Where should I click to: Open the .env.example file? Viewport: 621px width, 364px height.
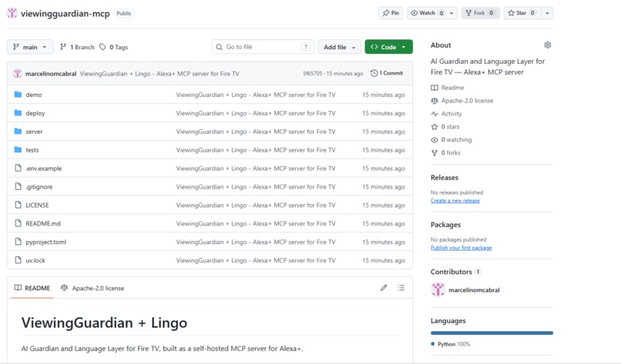click(44, 169)
